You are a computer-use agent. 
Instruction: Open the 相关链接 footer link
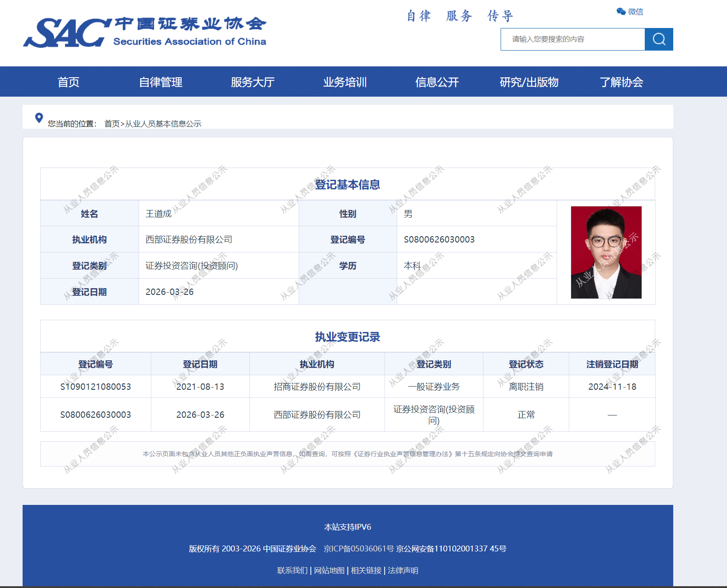[x=366, y=570]
